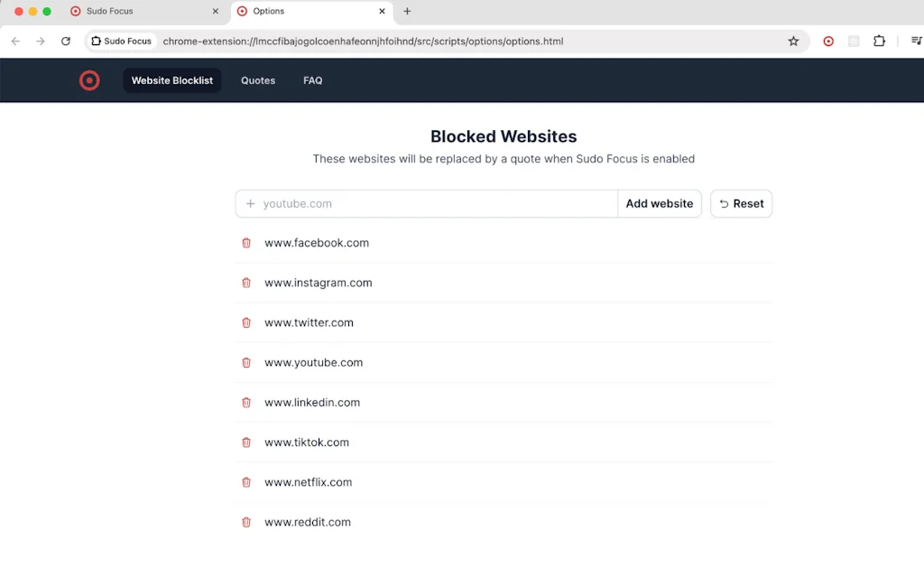
Task: Delete www.facebook.com using its trash icon
Action: [x=246, y=242]
